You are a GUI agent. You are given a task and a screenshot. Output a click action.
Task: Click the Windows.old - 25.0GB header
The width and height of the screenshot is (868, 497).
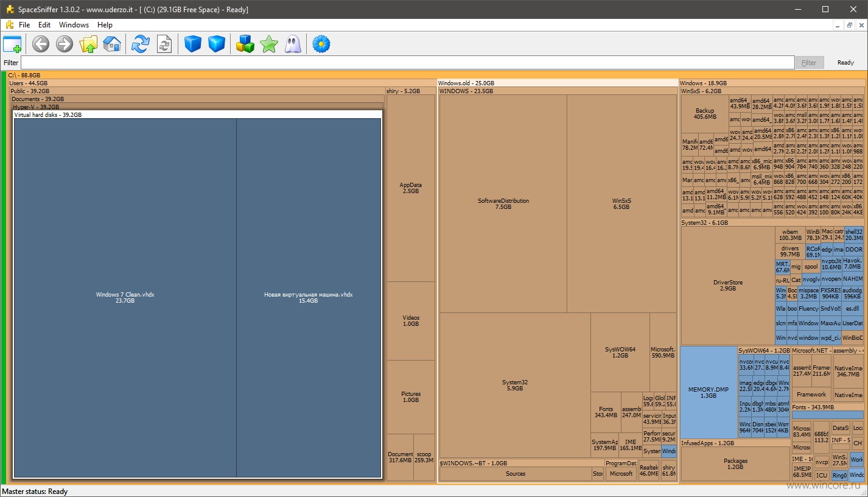coord(558,83)
